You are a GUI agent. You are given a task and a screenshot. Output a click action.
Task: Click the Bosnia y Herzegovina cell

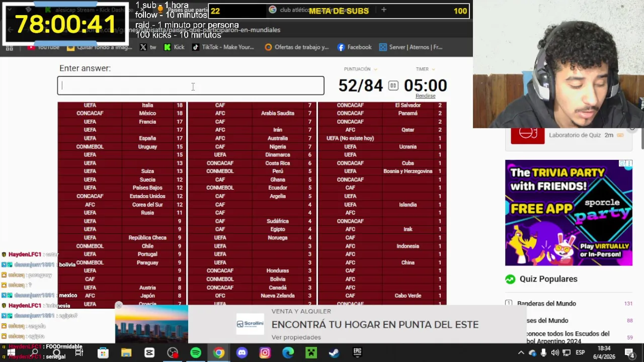click(408, 171)
